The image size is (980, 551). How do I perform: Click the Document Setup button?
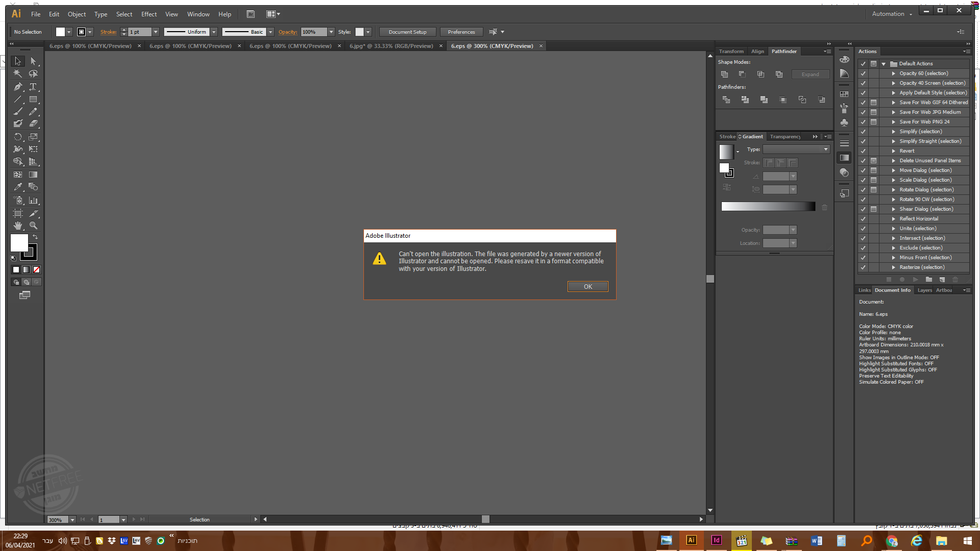(x=407, y=32)
